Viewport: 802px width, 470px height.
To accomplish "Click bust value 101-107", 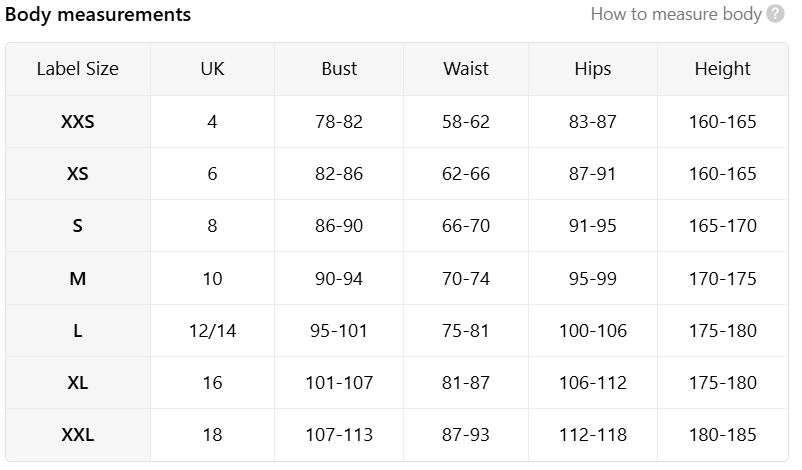I will (339, 383).
